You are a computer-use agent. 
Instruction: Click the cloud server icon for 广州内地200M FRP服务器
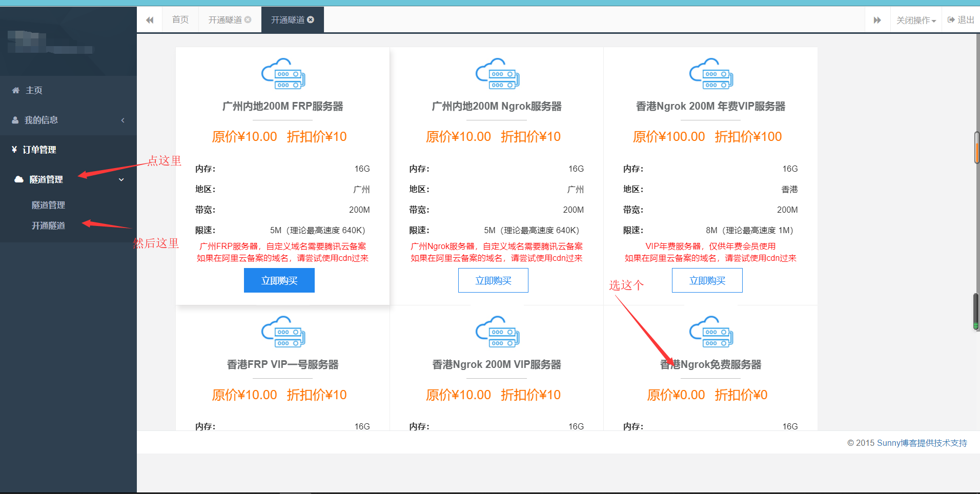(283, 73)
